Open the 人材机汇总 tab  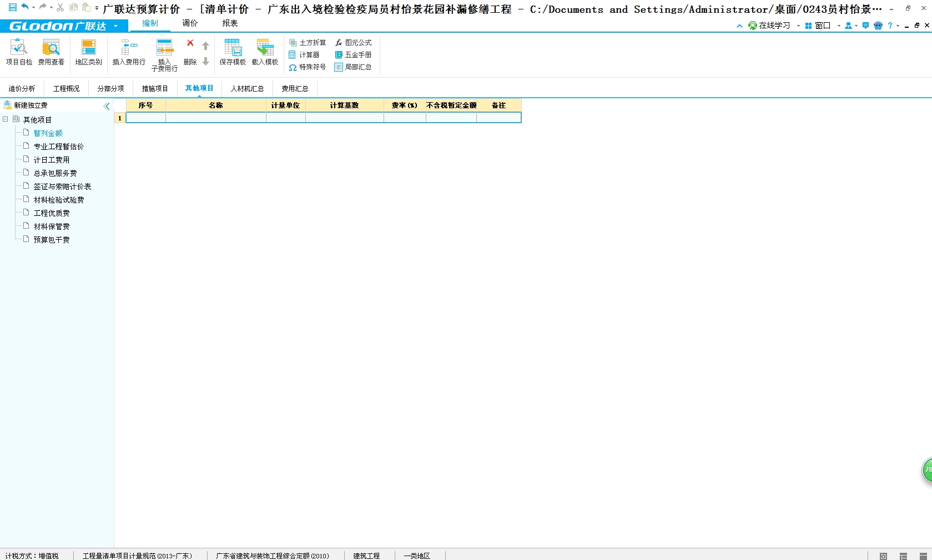[247, 89]
